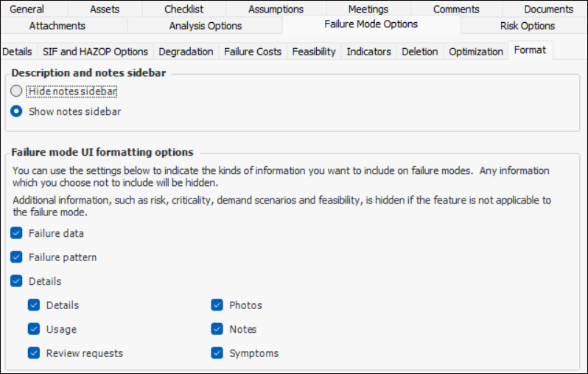Go to the Risk Options tab
588x374 pixels.
[527, 26]
